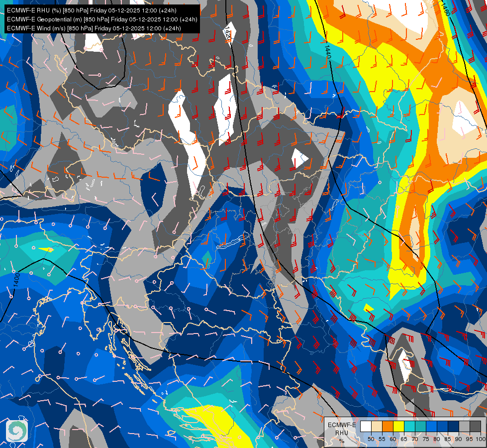Pick the dark navy legend swatch before 90
487x448 pixels.
pyautogui.click(x=454, y=426)
